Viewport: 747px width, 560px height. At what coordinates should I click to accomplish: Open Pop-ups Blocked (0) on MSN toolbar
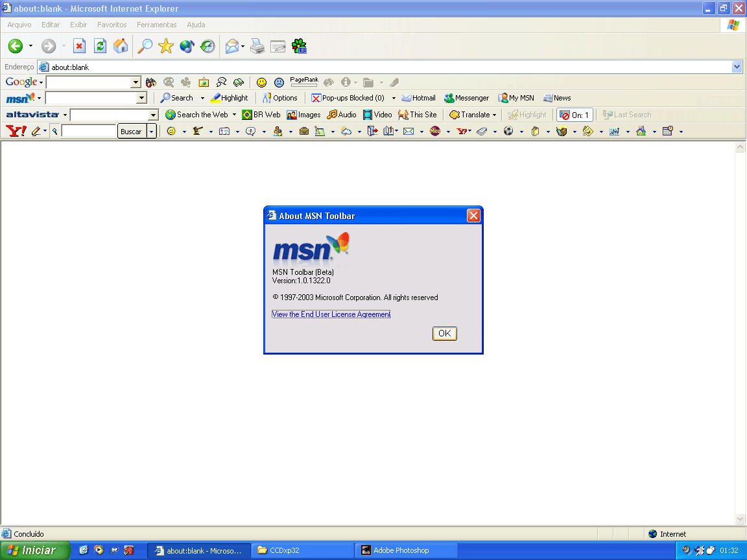(348, 98)
